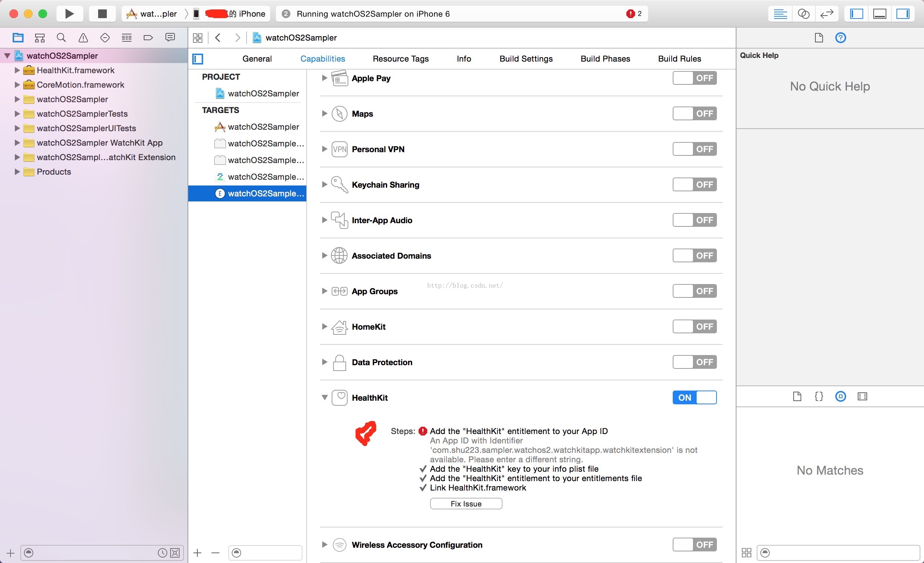Expand the Maps section

coord(324,113)
